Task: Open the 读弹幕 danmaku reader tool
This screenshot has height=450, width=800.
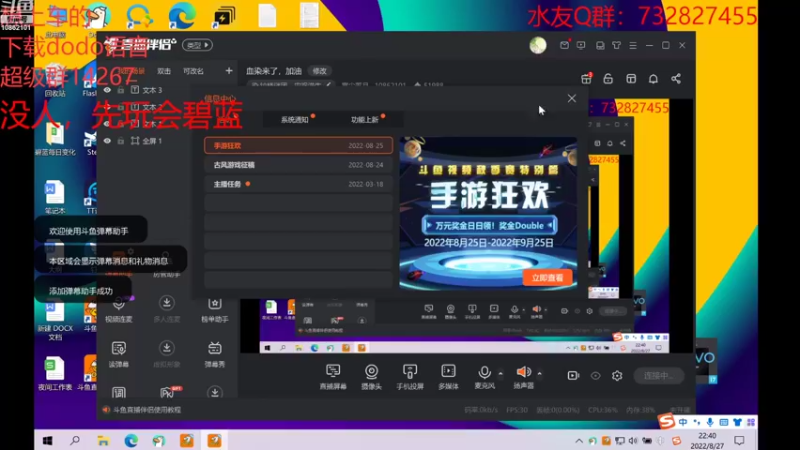Action: pos(119,355)
